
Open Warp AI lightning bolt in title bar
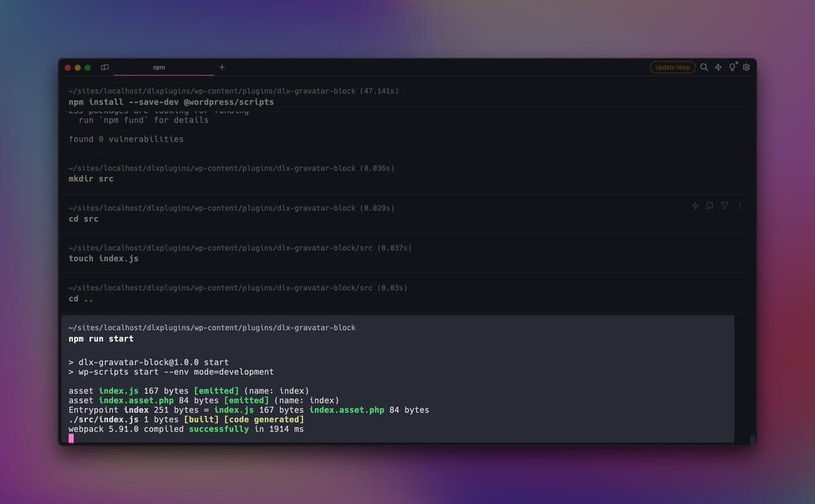[719, 67]
